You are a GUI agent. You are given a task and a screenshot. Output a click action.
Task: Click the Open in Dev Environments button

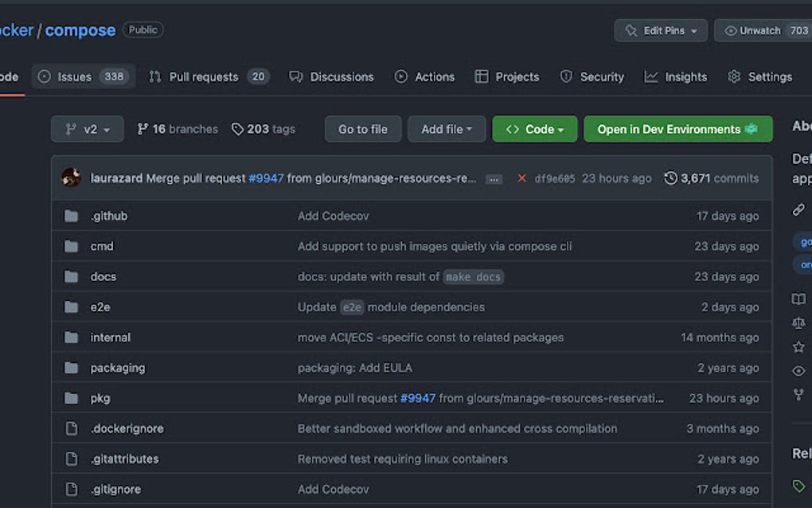(x=677, y=128)
